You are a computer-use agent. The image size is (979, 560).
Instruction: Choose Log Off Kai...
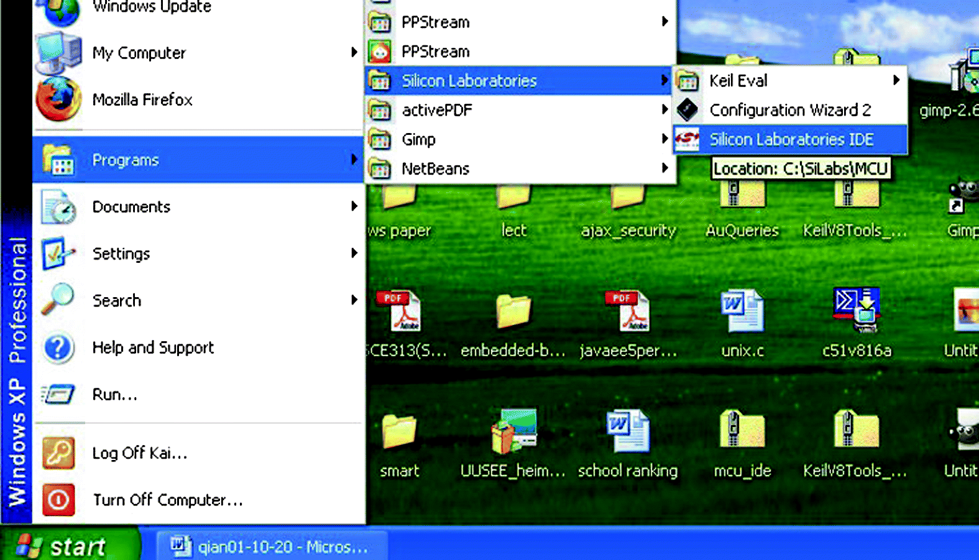coord(198,452)
